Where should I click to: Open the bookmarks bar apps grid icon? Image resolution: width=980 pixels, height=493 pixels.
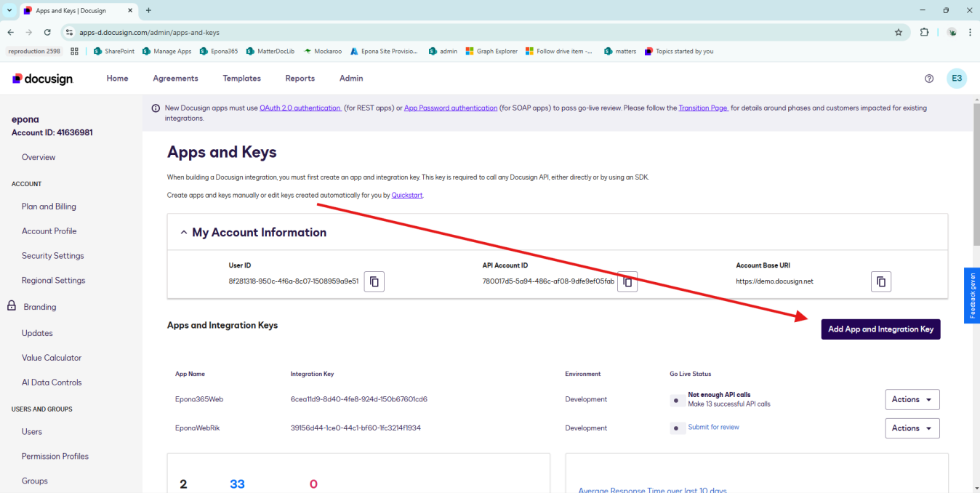pos(74,52)
